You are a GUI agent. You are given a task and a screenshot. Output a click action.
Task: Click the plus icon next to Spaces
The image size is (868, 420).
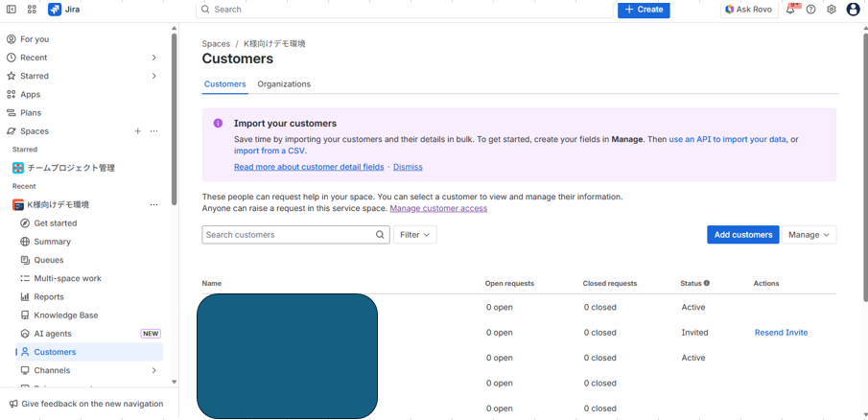[138, 131]
